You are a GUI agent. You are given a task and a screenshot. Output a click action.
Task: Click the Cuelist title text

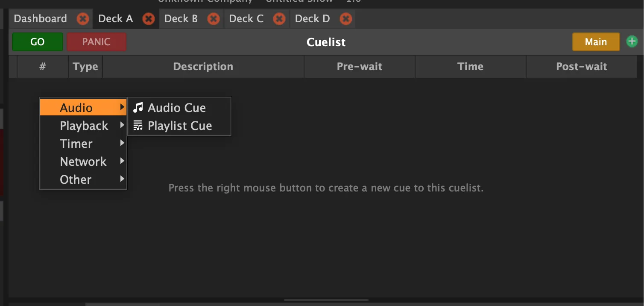[326, 42]
